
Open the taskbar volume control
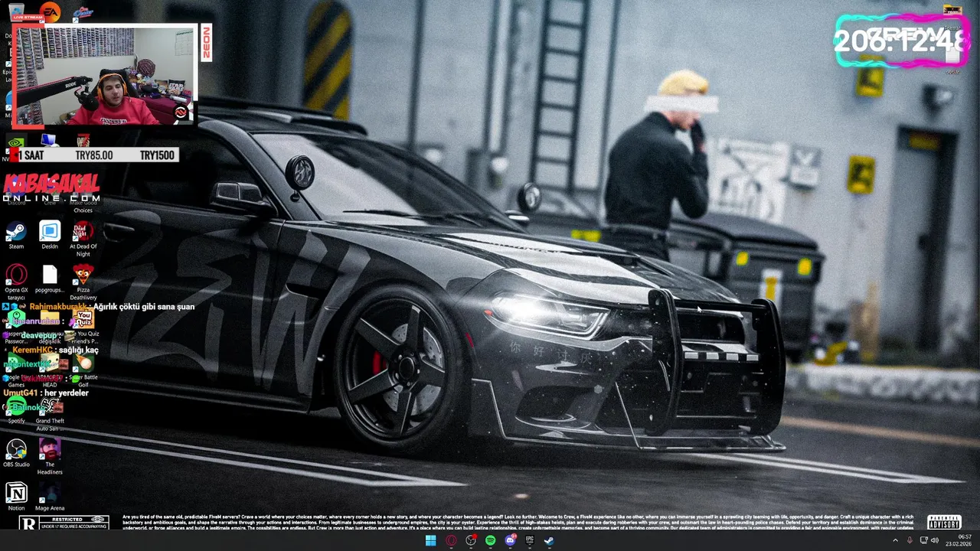(936, 540)
